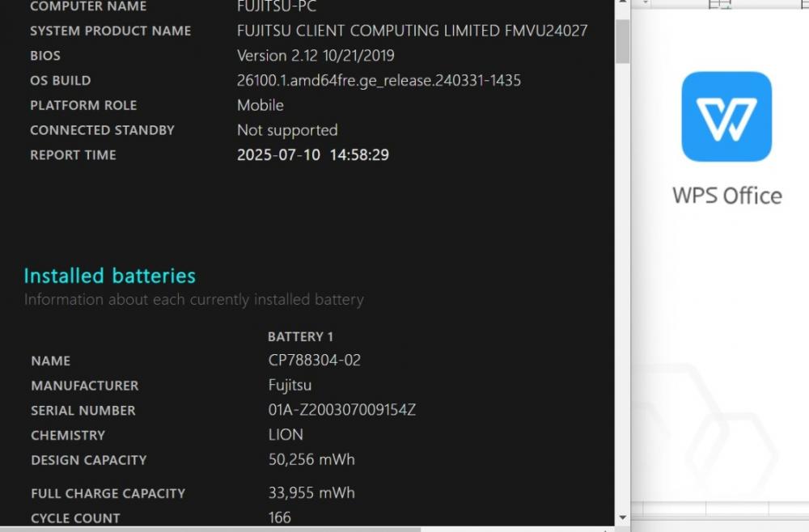Click the platform role value 'Mobile'
Screen dimensions: 809x532
point(260,105)
